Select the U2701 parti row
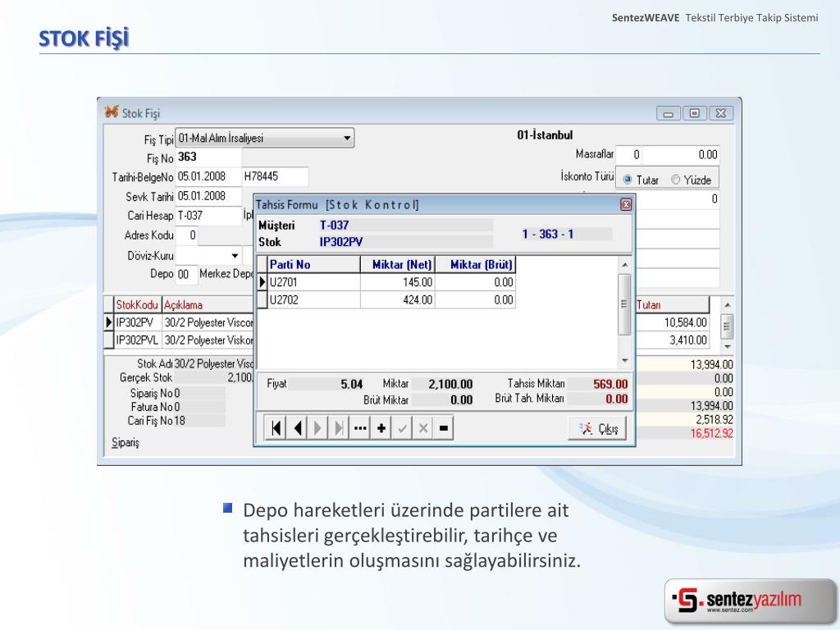The width and height of the screenshot is (840, 630). pyautogui.click(x=386, y=282)
